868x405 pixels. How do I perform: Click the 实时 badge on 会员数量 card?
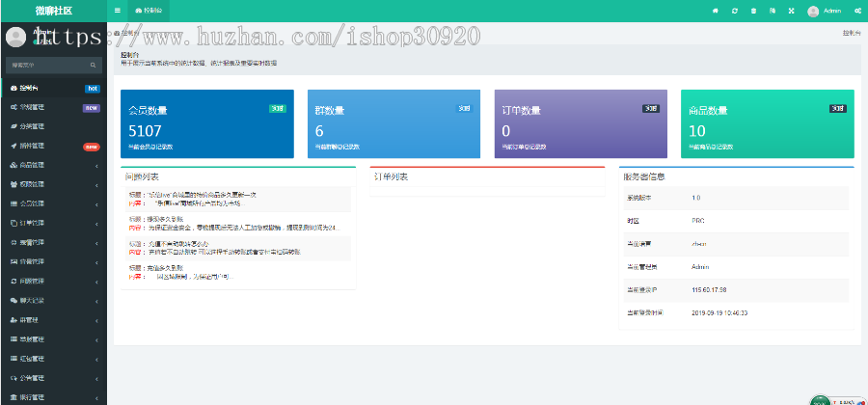click(278, 108)
